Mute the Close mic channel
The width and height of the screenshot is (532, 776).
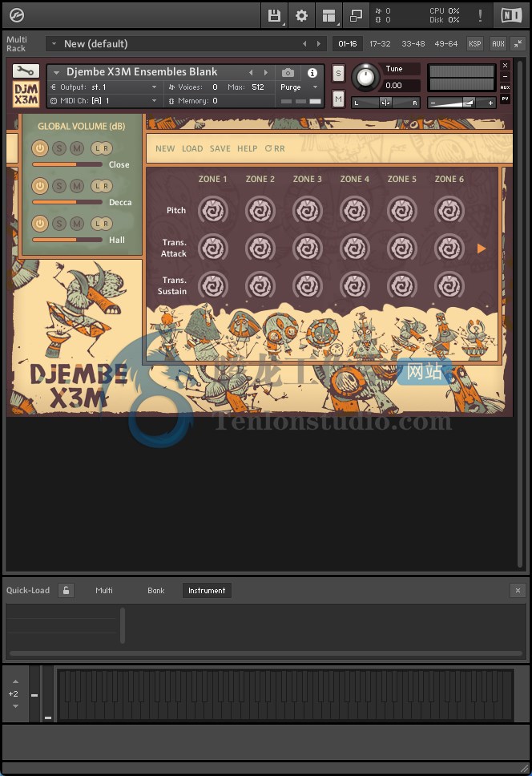pyautogui.click(x=77, y=148)
